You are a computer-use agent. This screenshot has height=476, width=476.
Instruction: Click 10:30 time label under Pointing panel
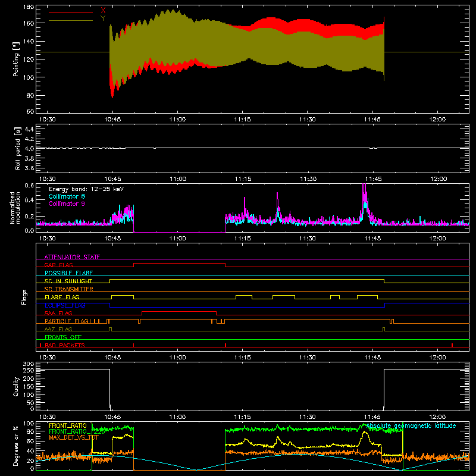(48, 120)
